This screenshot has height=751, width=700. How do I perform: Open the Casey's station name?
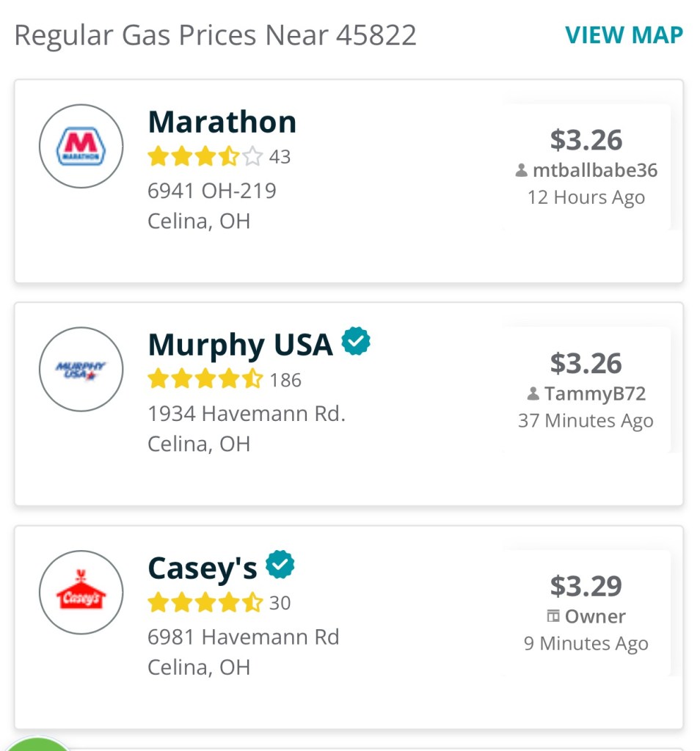pyautogui.click(x=203, y=568)
